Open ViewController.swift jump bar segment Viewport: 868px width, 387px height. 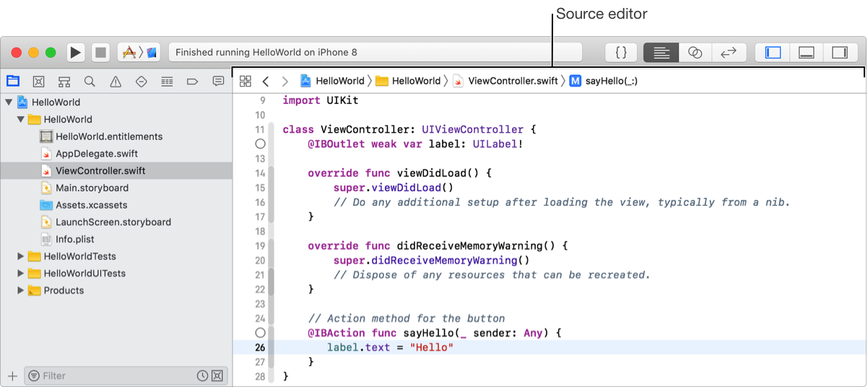coord(505,82)
